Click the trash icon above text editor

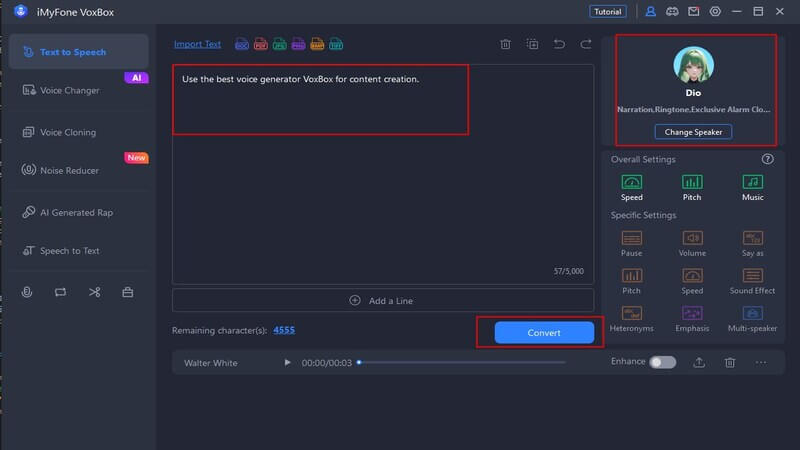[x=505, y=44]
